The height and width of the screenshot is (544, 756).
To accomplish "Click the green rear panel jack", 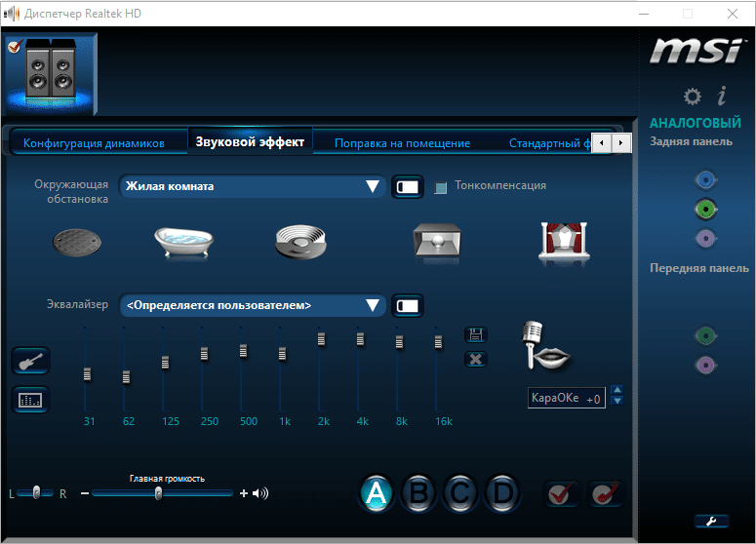I will pyautogui.click(x=706, y=210).
